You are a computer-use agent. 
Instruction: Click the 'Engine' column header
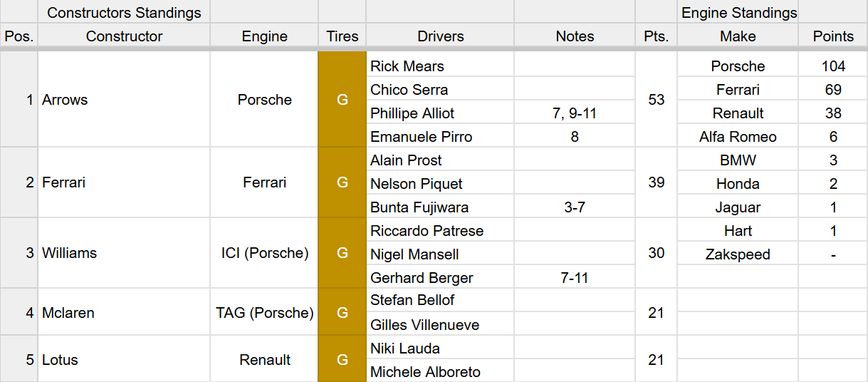(264, 36)
